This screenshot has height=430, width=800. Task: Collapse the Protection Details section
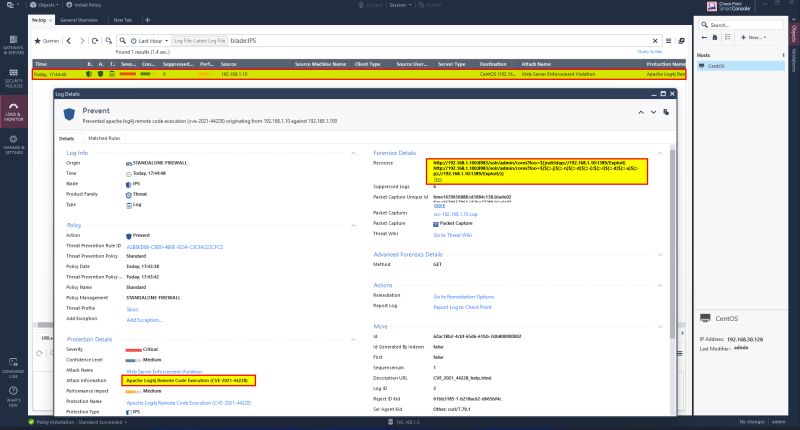point(353,339)
